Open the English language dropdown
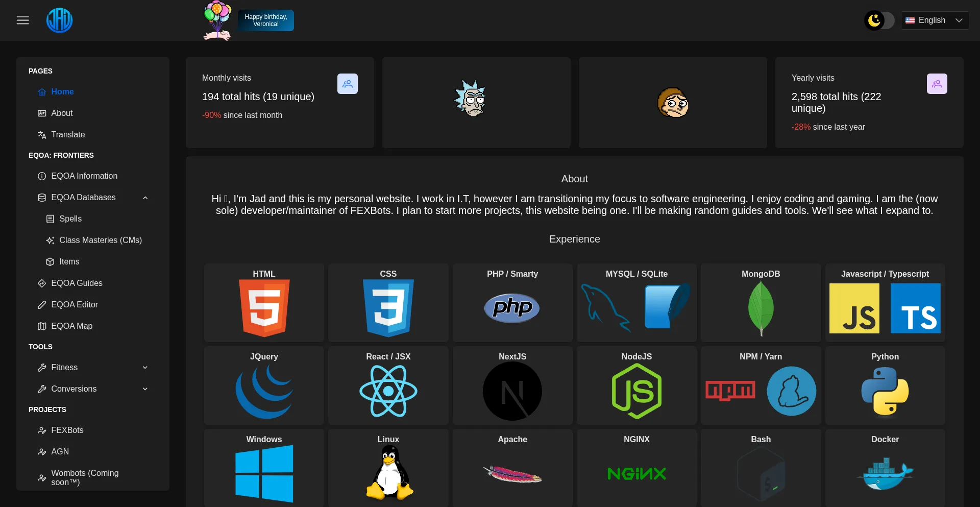The height and width of the screenshot is (507, 980). click(x=935, y=20)
